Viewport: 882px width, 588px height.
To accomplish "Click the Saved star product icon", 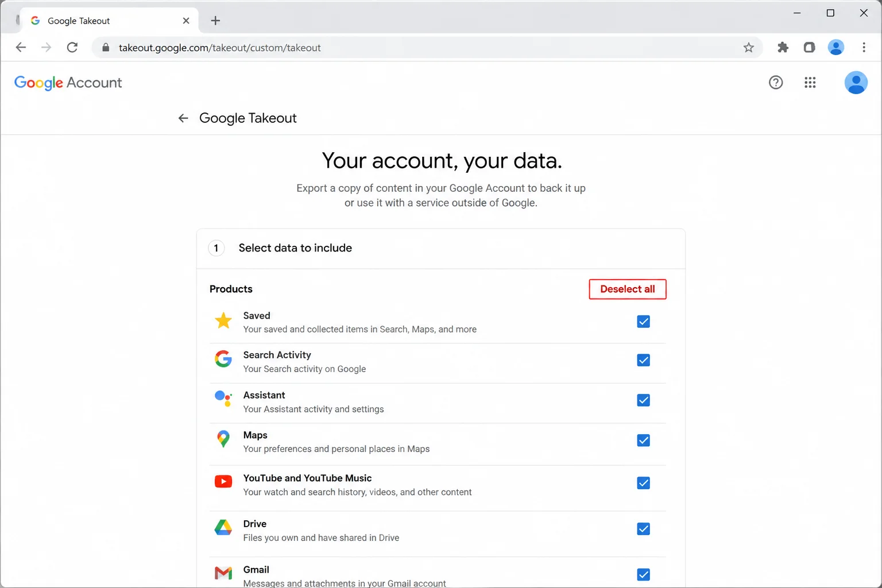I will coord(223,321).
